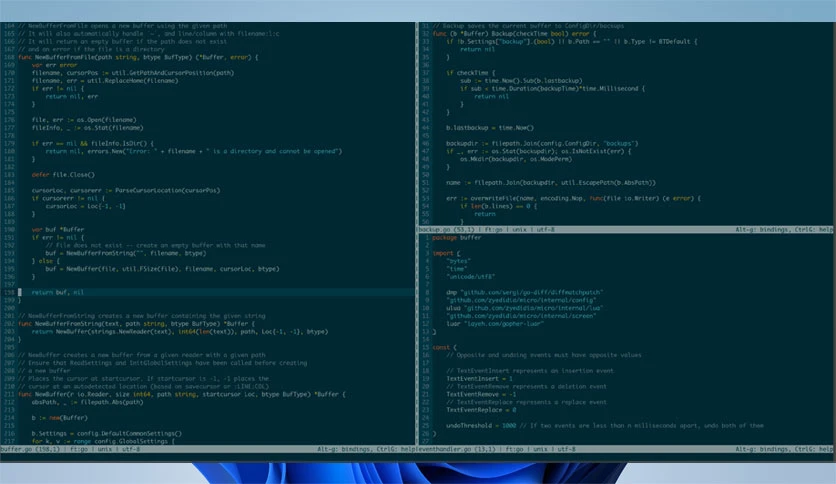Click the 'is a directory and cannot be opened' string
This screenshot has width=836, height=484.
click(274, 151)
